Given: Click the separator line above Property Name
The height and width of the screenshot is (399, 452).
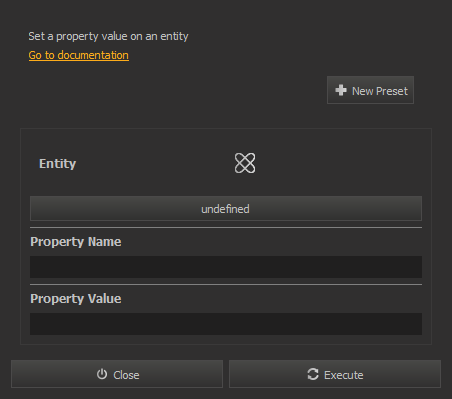Looking at the screenshot, I should click(226, 228).
